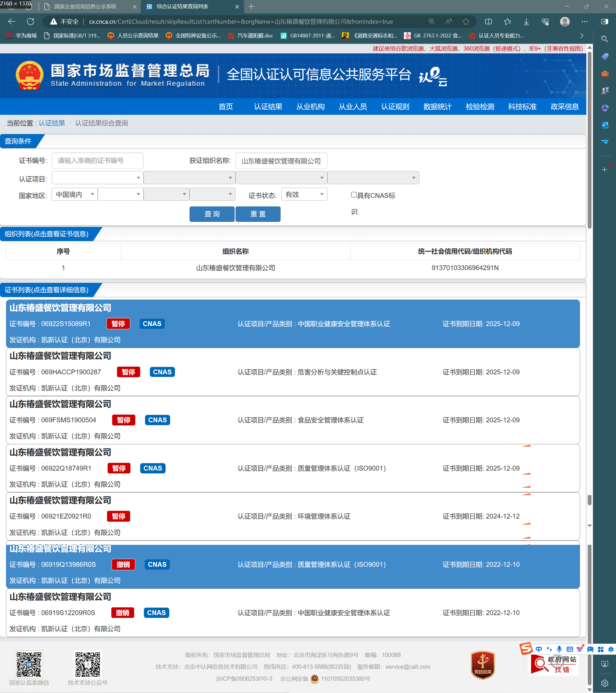
Task: Open the split screen icon
Action: pos(488,22)
